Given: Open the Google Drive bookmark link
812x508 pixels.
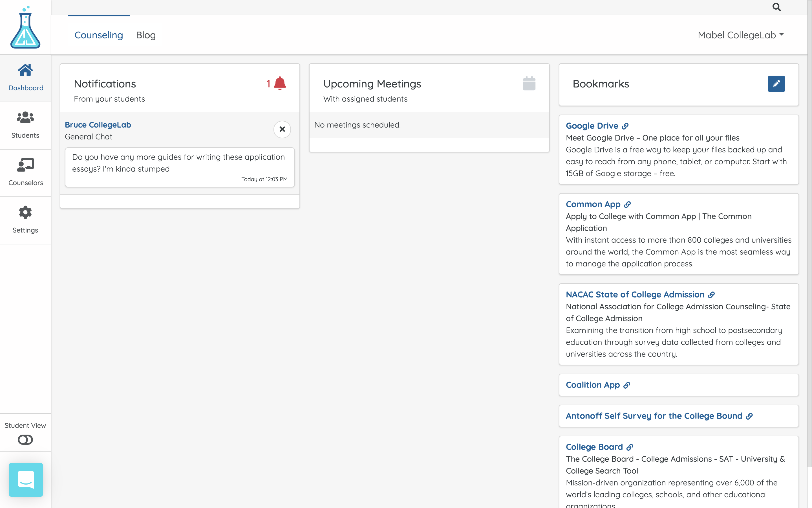Looking at the screenshot, I should click(592, 126).
